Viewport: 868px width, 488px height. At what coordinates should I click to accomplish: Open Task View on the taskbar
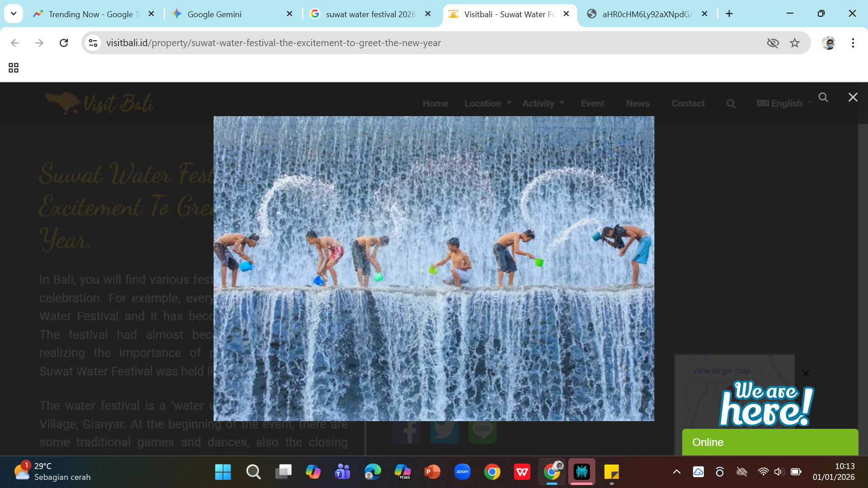tap(283, 472)
